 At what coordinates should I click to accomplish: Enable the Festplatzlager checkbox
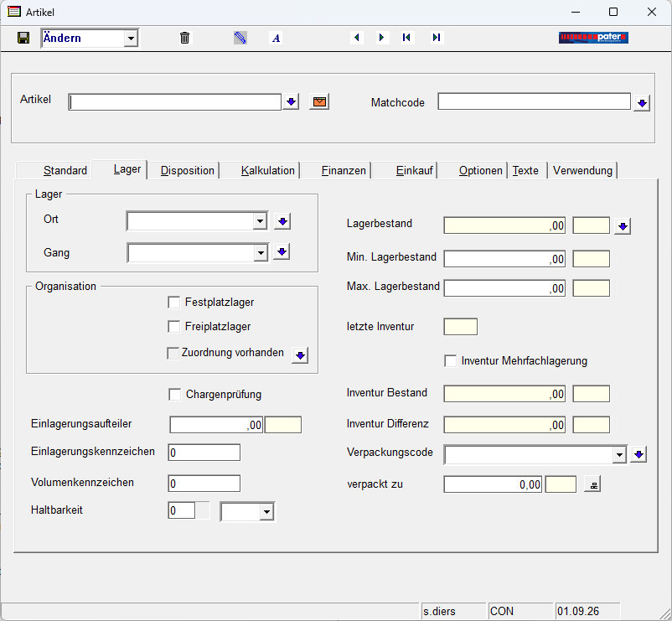pyautogui.click(x=174, y=303)
